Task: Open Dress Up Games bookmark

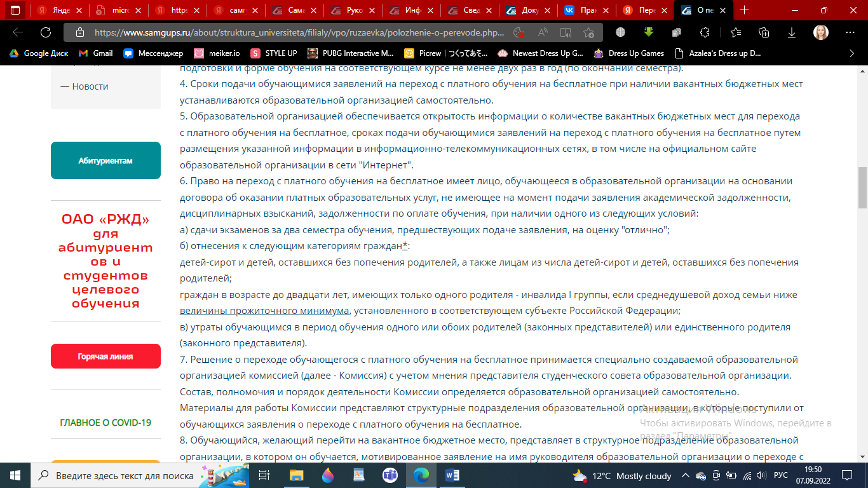Action: coord(628,53)
